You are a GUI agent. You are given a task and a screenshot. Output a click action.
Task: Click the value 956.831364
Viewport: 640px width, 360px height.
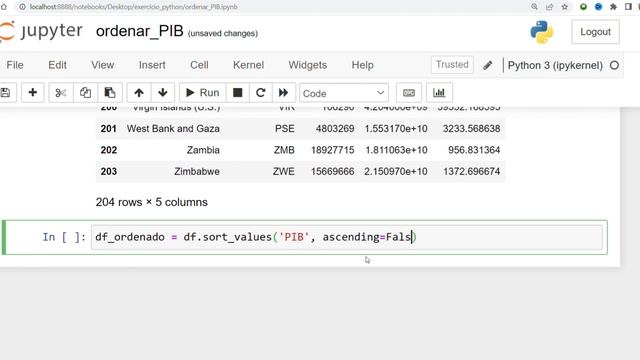click(474, 150)
